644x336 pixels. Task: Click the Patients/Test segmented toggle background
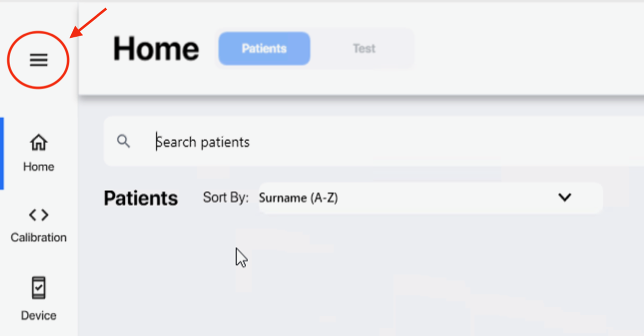coord(313,49)
